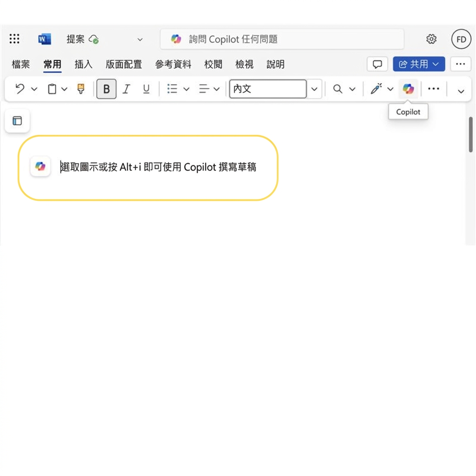
Task: Switch to the 插入 tab
Action: pos(84,64)
